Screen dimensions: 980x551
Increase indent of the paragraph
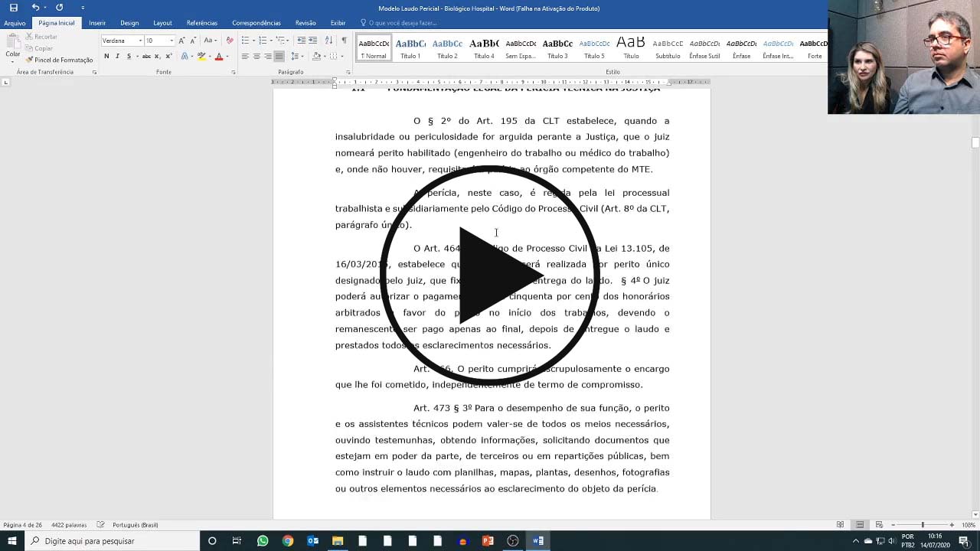(313, 41)
